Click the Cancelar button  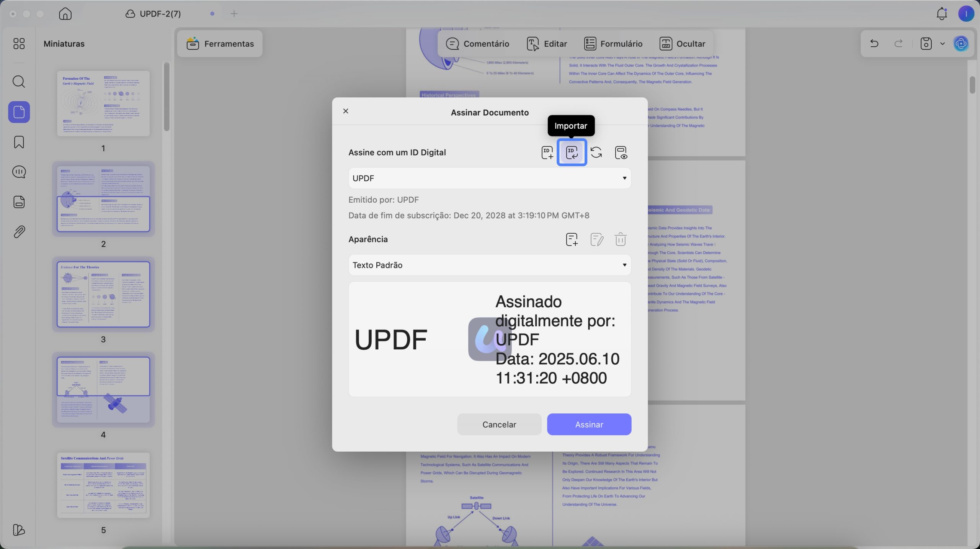click(x=499, y=424)
